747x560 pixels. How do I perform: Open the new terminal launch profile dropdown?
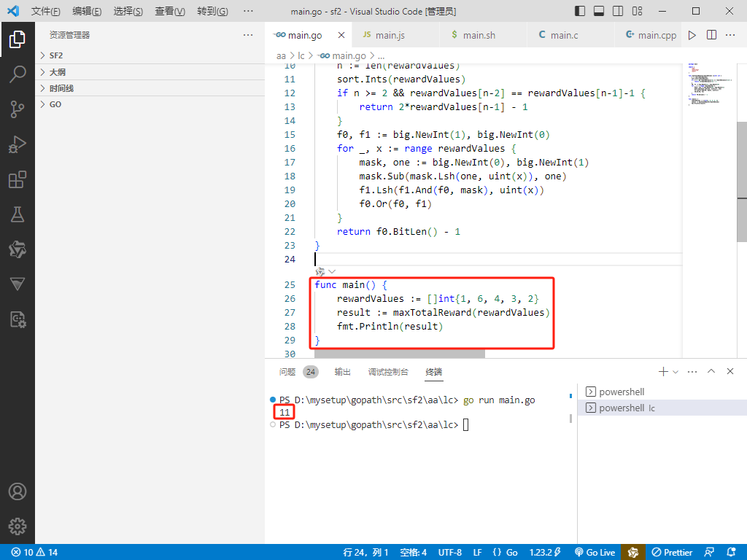[x=676, y=371]
